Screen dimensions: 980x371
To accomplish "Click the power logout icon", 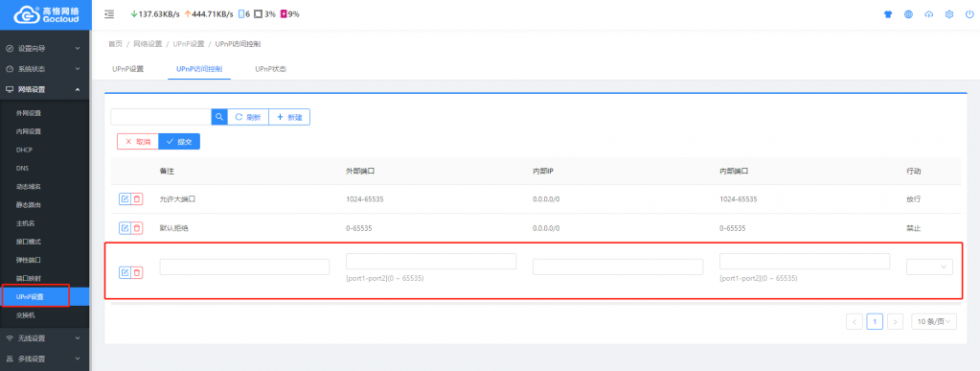I will pyautogui.click(x=969, y=14).
